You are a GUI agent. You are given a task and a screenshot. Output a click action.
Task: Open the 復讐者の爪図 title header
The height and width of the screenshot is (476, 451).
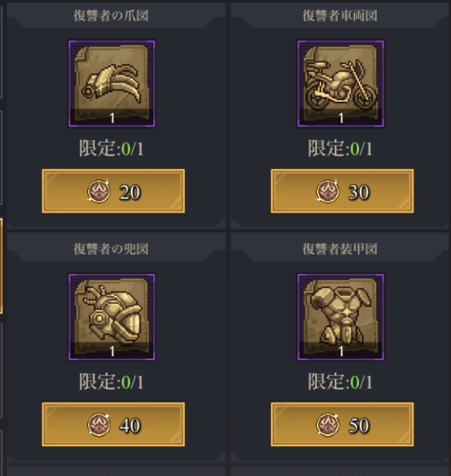coord(111,16)
